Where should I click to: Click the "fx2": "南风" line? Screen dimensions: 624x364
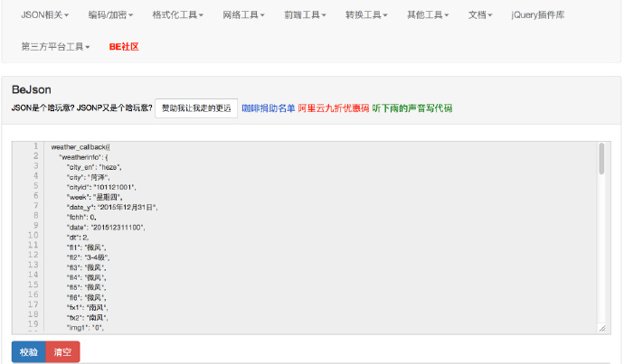[87, 318]
